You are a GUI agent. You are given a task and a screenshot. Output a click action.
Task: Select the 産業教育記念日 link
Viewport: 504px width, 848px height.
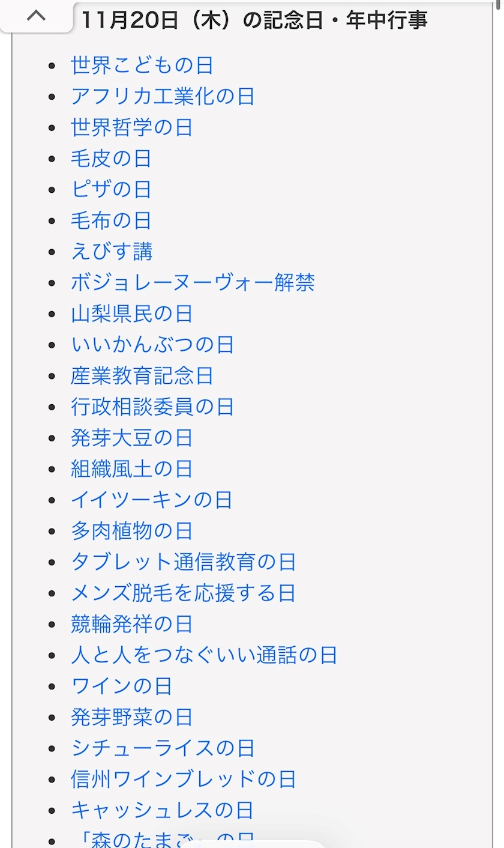[x=142, y=376]
